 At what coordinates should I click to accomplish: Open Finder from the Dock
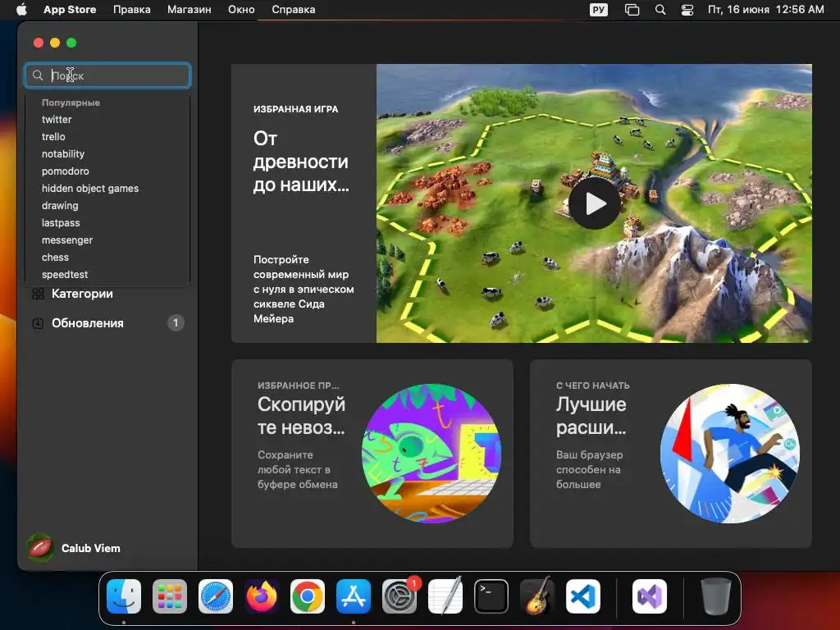tap(124, 596)
